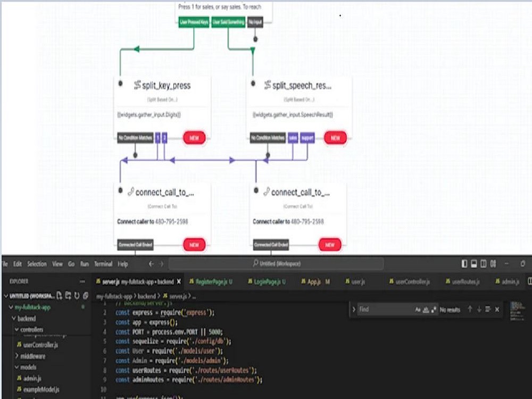
Task: Close the server.js editor tab
Action: pyautogui.click(x=179, y=281)
